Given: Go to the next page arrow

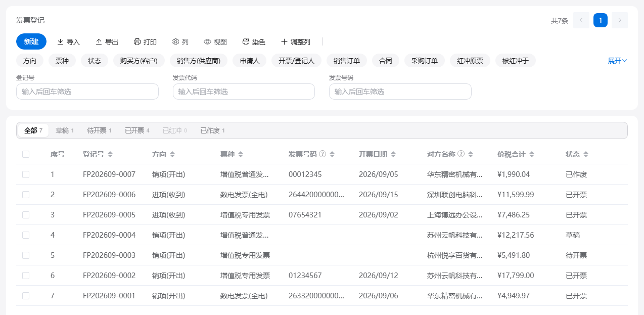Looking at the screenshot, I should 620,20.
